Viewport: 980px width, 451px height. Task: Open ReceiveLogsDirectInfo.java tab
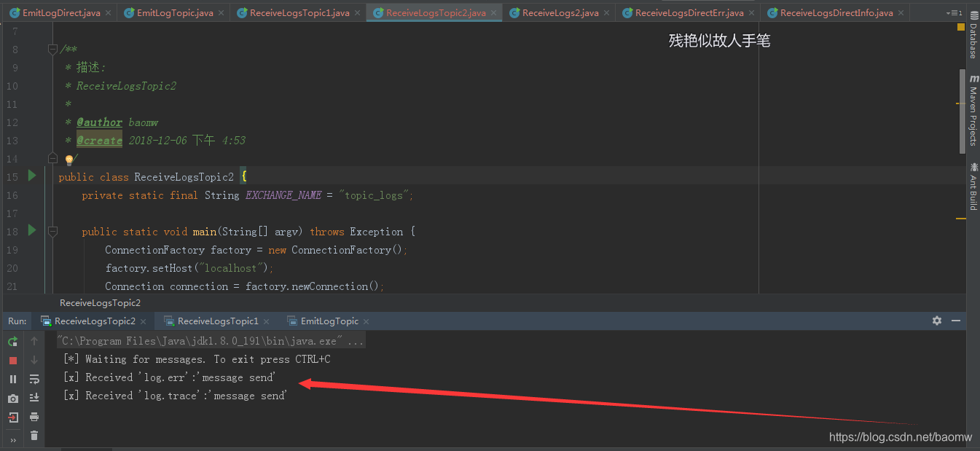pos(836,13)
